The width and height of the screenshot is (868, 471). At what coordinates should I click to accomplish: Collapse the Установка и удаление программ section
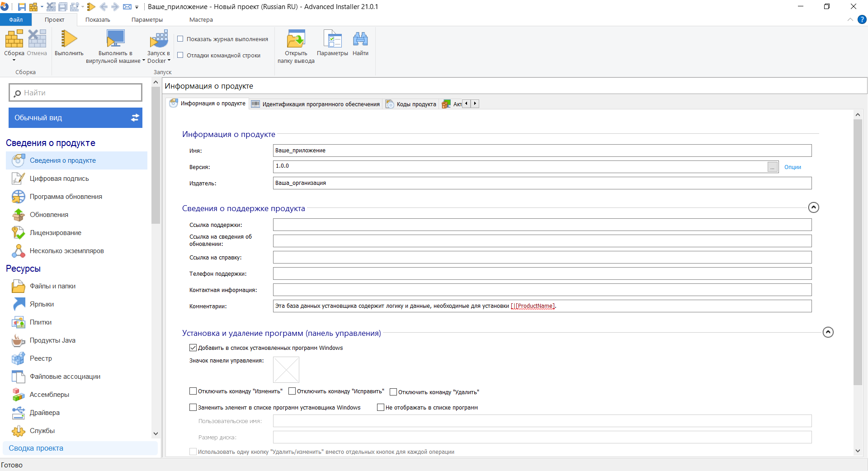tap(828, 332)
